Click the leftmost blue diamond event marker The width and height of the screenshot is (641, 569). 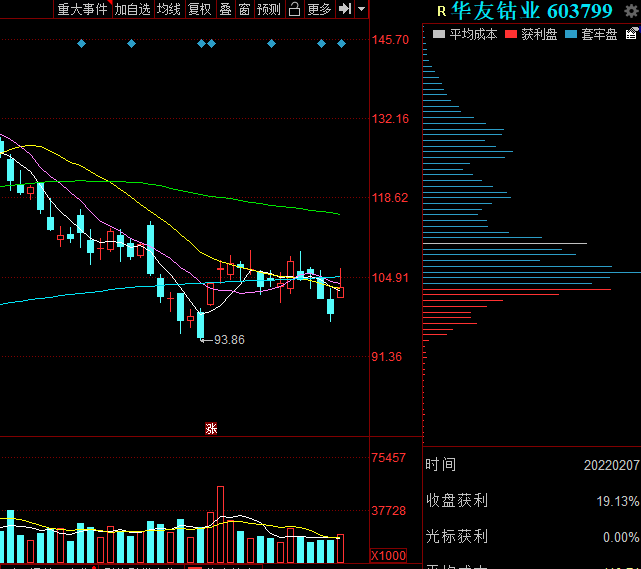tap(81, 43)
